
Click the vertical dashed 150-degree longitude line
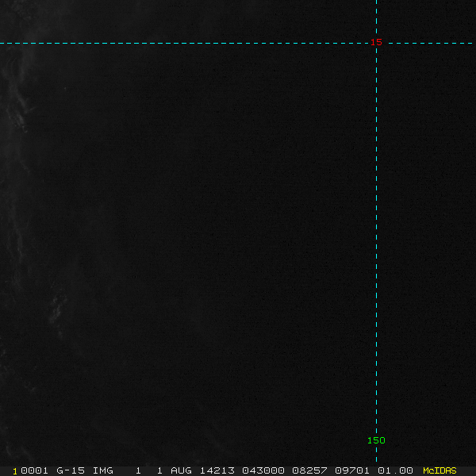tap(376, 243)
